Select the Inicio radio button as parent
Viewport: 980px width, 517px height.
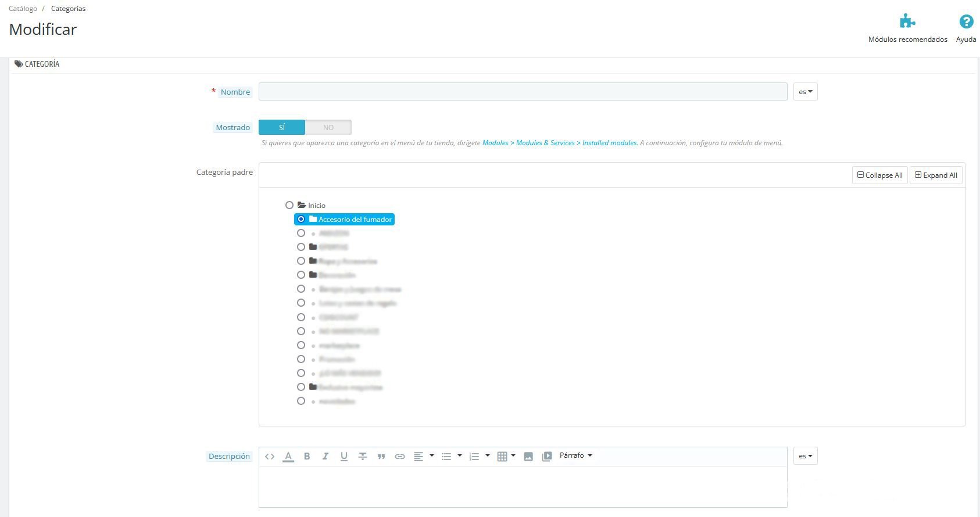click(x=289, y=205)
